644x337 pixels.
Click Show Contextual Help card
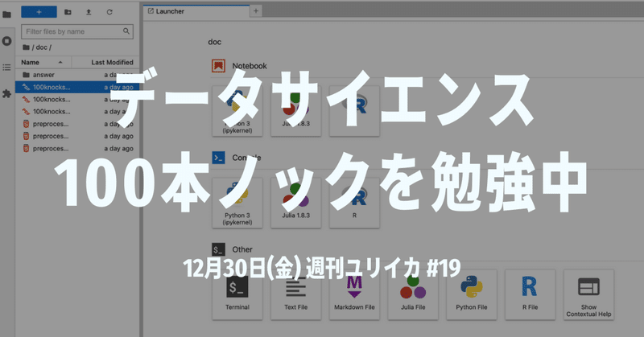click(588, 294)
